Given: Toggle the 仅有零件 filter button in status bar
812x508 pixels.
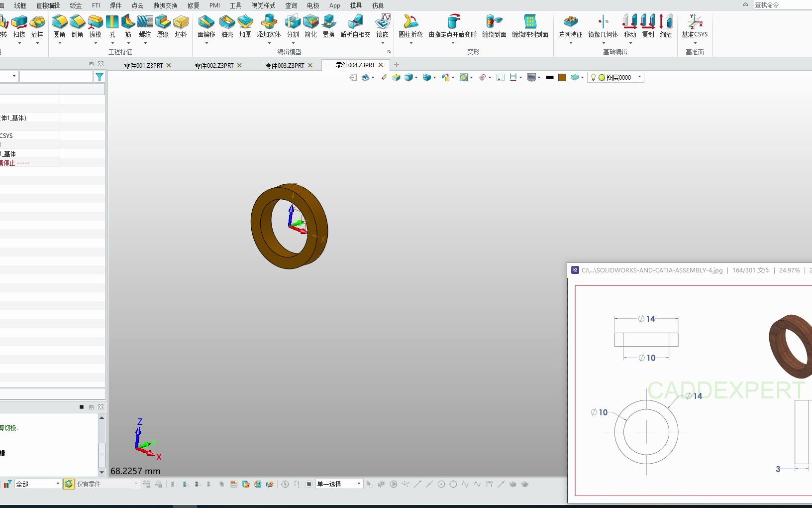Looking at the screenshot, I should tap(69, 484).
